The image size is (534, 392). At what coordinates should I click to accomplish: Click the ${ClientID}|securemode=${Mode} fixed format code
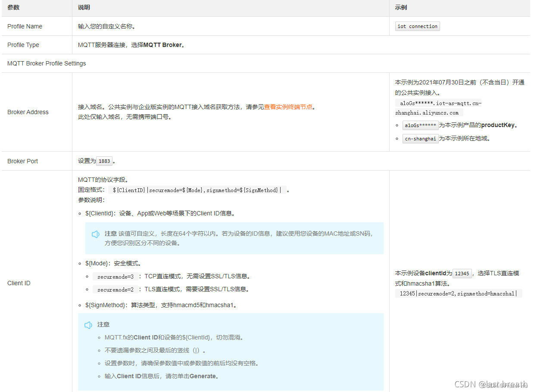pyautogui.click(x=197, y=190)
